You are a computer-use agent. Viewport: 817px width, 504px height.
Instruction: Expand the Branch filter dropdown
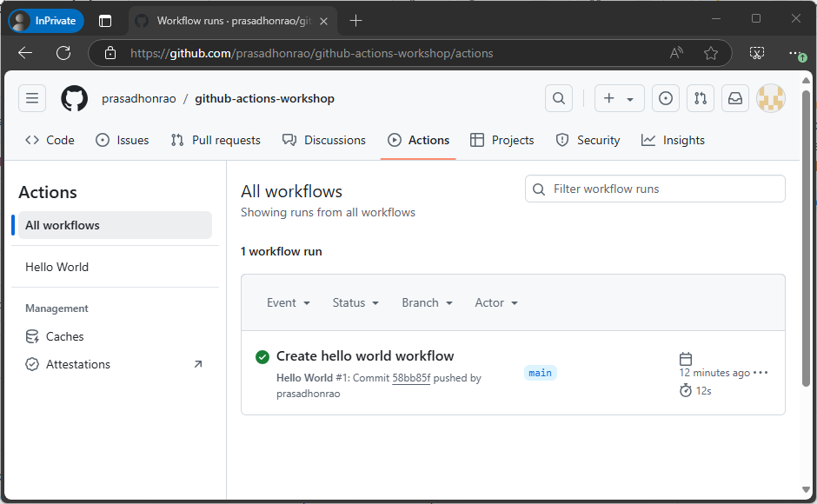coord(427,302)
